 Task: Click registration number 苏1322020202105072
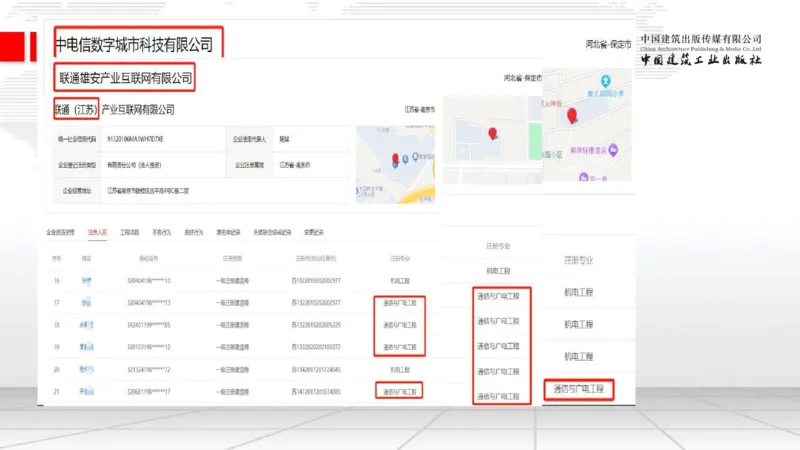pos(316,347)
